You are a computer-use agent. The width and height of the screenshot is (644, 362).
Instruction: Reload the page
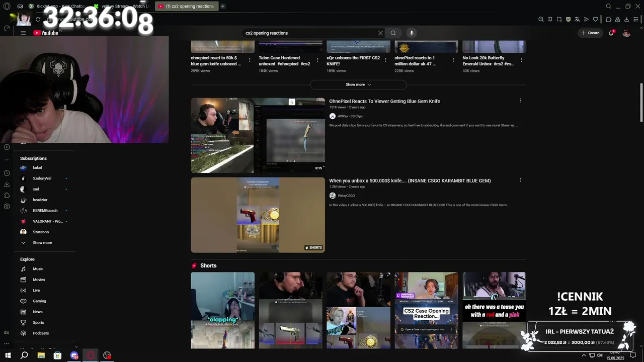point(38,19)
